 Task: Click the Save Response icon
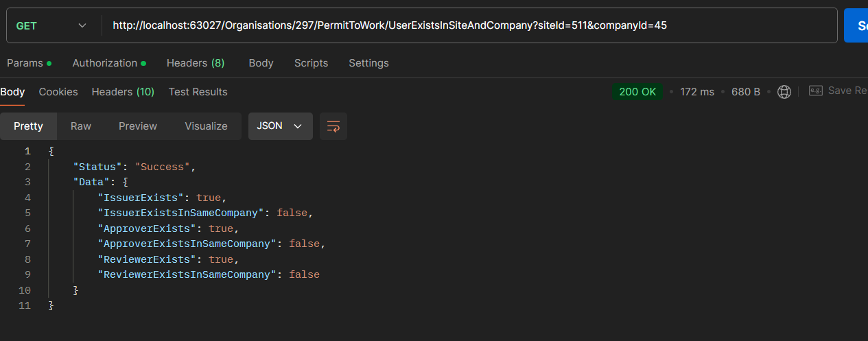tap(816, 91)
